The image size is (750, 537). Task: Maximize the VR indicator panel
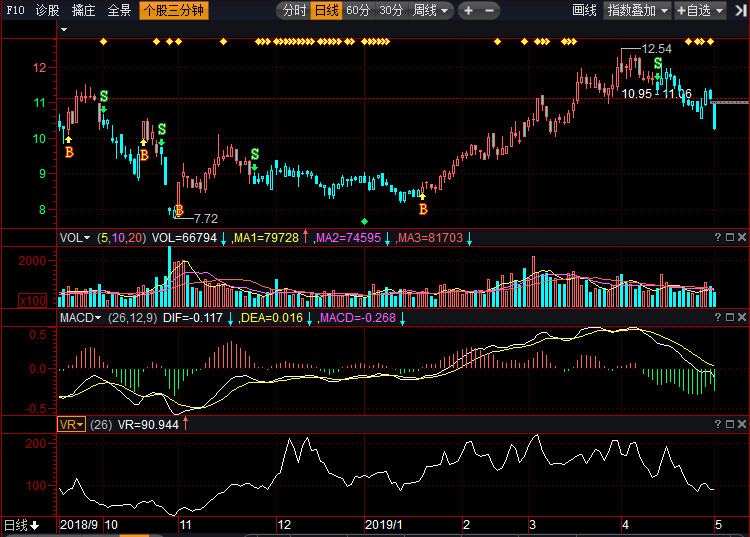(x=729, y=424)
